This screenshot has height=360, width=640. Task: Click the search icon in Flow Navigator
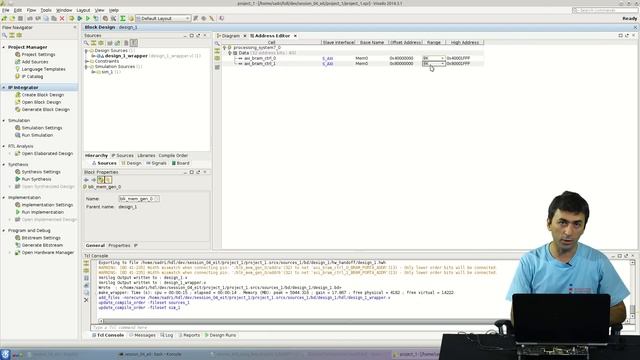pos(4,36)
